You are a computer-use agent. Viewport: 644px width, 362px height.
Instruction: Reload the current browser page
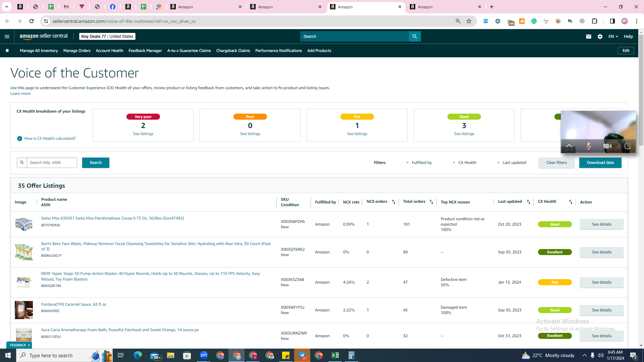click(32, 21)
